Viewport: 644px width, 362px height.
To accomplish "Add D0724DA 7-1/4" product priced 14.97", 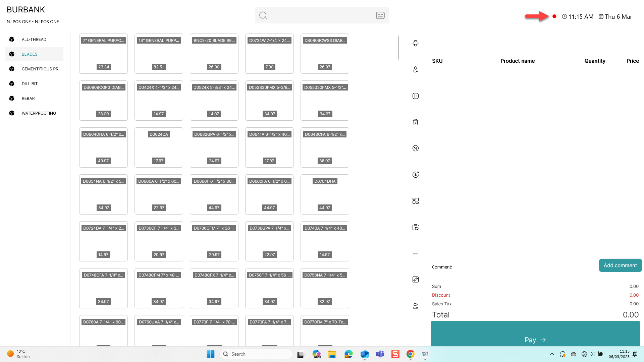I will click(x=103, y=241).
